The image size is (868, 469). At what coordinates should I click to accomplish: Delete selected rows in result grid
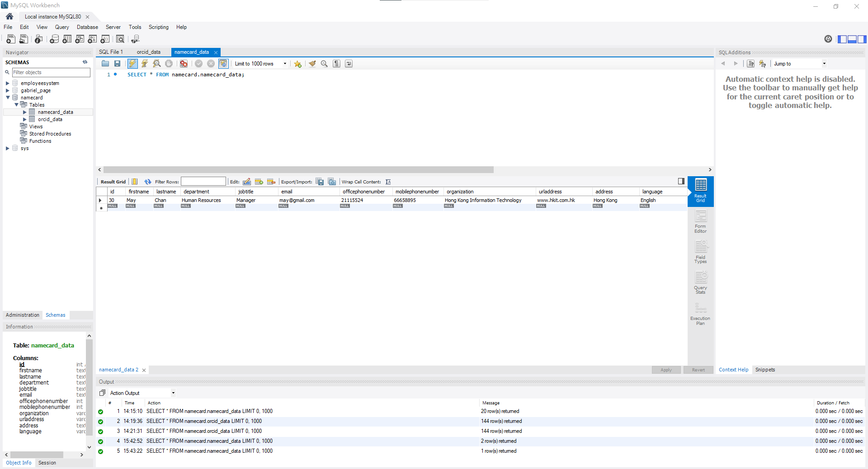coord(271,182)
